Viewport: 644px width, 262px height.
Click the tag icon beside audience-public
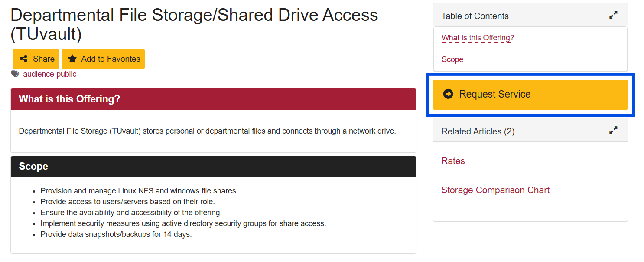click(x=15, y=74)
